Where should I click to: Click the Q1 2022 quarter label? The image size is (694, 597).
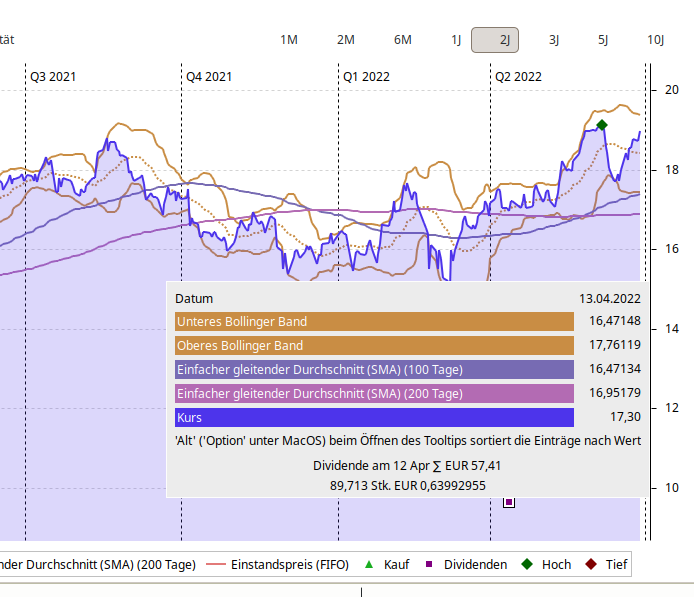(366, 76)
